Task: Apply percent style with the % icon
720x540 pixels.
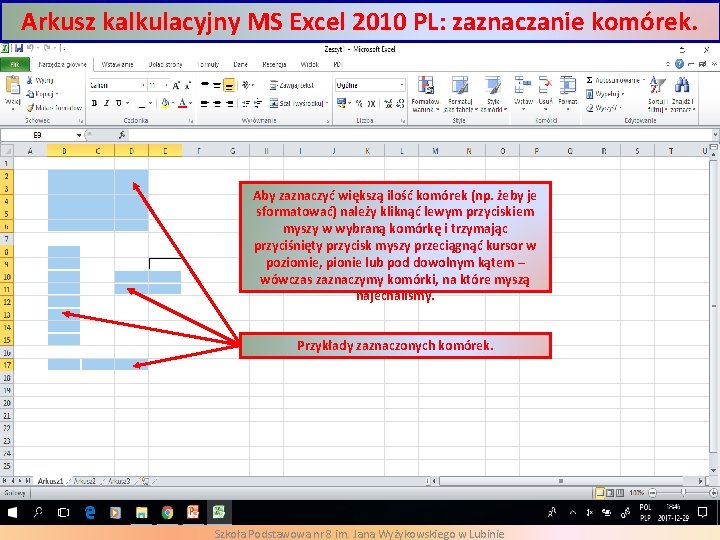Action: [x=359, y=104]
